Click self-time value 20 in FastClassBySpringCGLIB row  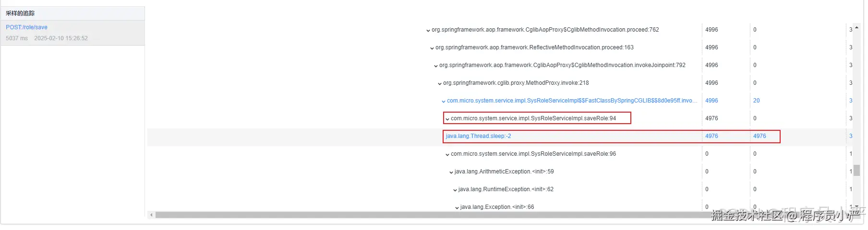756,101
